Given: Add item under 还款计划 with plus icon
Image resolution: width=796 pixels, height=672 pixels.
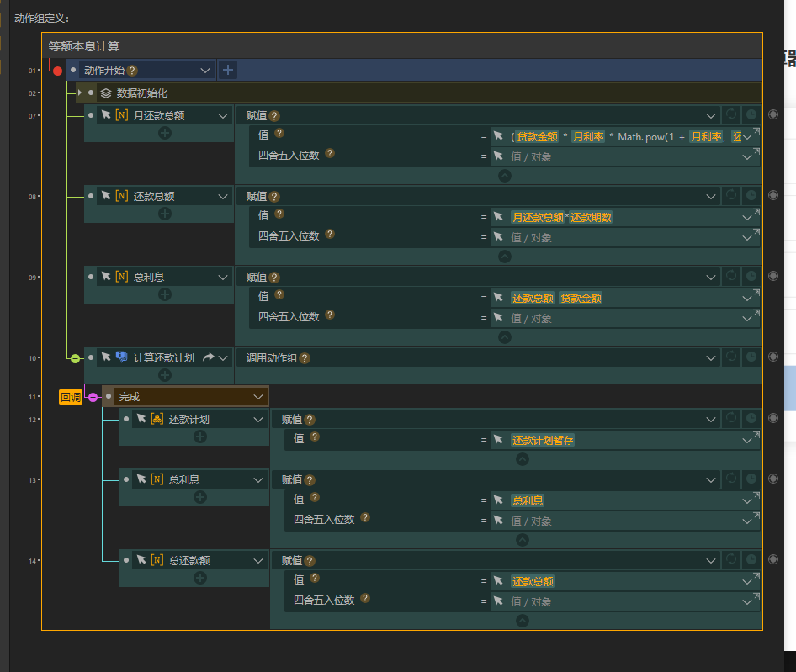Looking at the screenshot, I should point(200,437).
